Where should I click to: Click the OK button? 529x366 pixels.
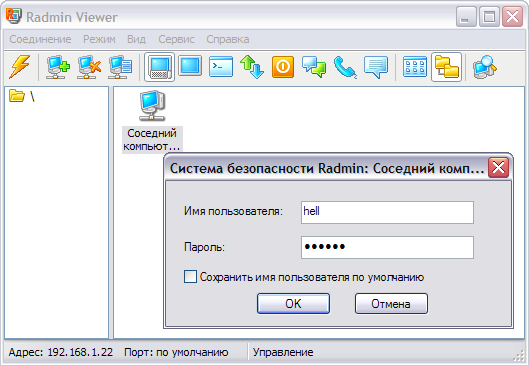[x=293, y=304]
